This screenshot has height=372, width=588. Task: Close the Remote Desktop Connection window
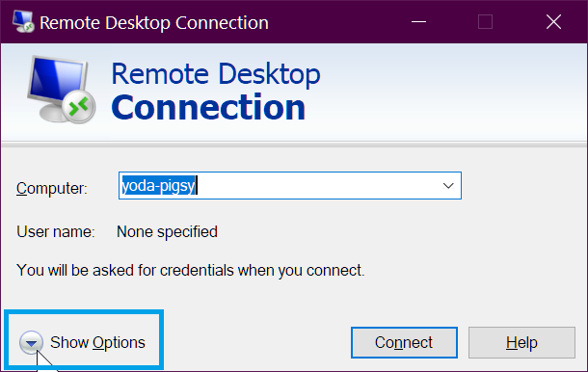[x=553, y=22]
